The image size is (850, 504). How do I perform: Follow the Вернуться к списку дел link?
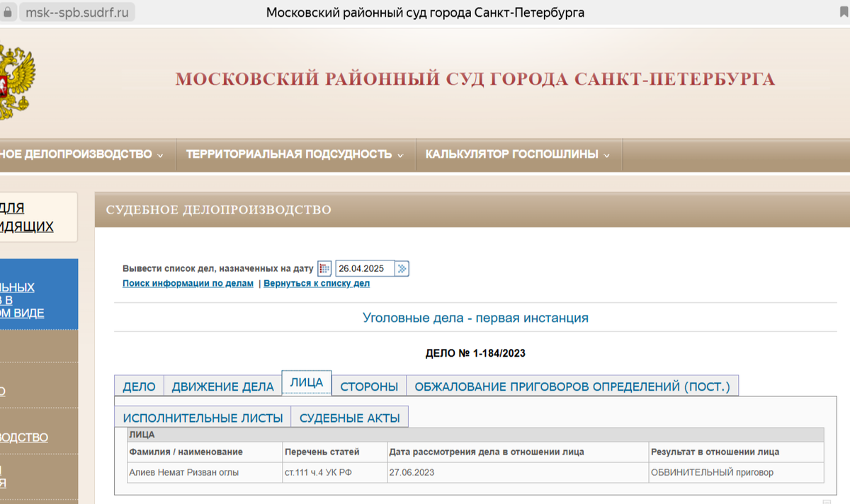click(x=316, y=283)
